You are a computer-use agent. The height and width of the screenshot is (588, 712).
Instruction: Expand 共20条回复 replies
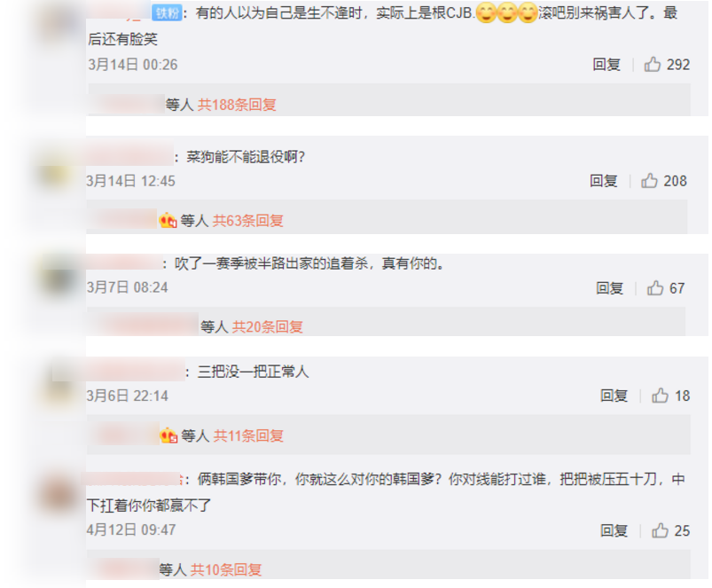[268, 327]
